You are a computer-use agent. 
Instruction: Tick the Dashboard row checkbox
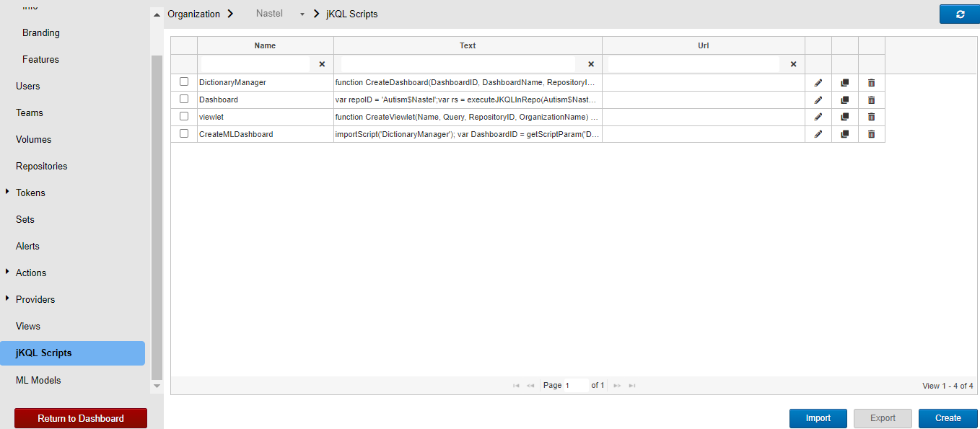click(184, 99)
